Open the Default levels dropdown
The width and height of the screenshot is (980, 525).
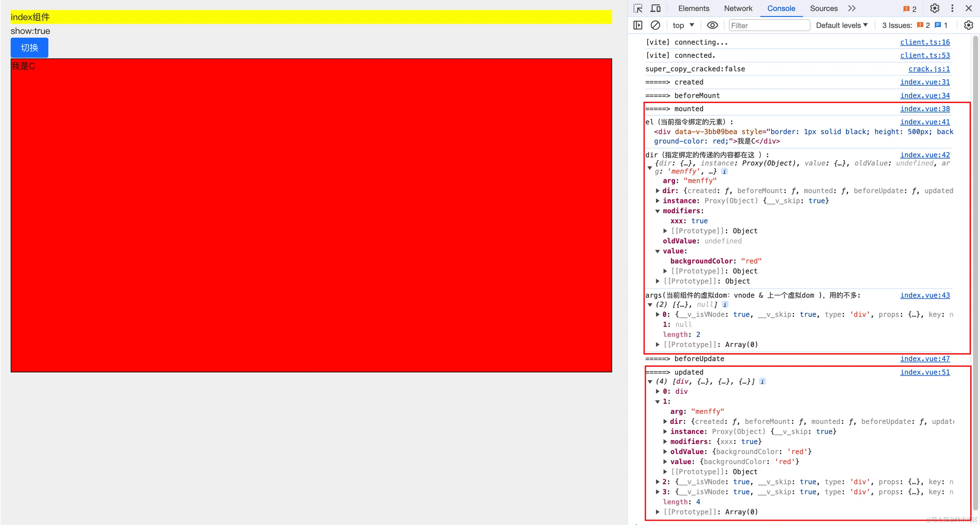pos(842,25)
